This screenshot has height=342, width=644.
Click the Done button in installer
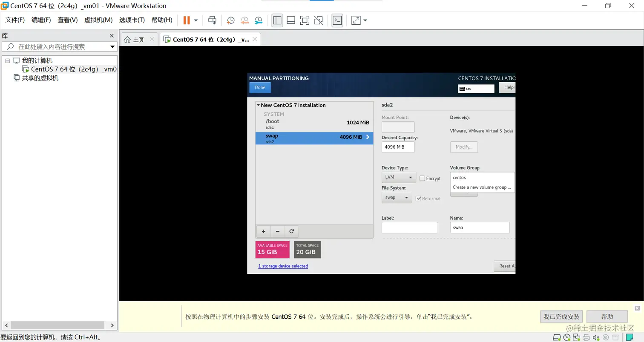(x=260, y=87)
